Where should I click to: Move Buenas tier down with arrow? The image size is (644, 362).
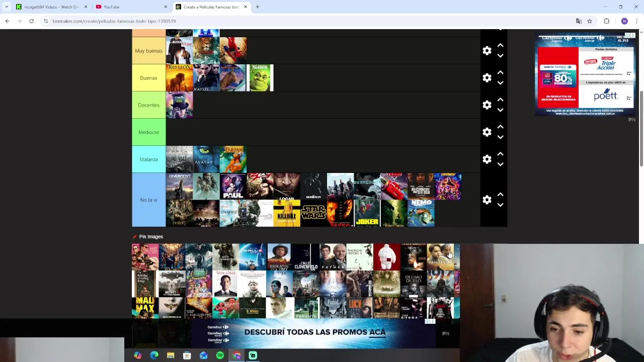click(x=500, y=83)
